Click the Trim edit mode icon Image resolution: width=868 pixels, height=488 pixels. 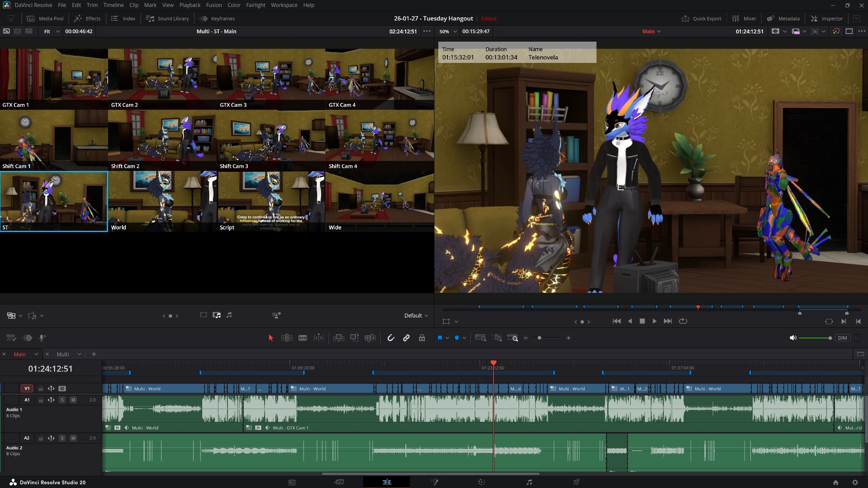click(x=286, y=338)
